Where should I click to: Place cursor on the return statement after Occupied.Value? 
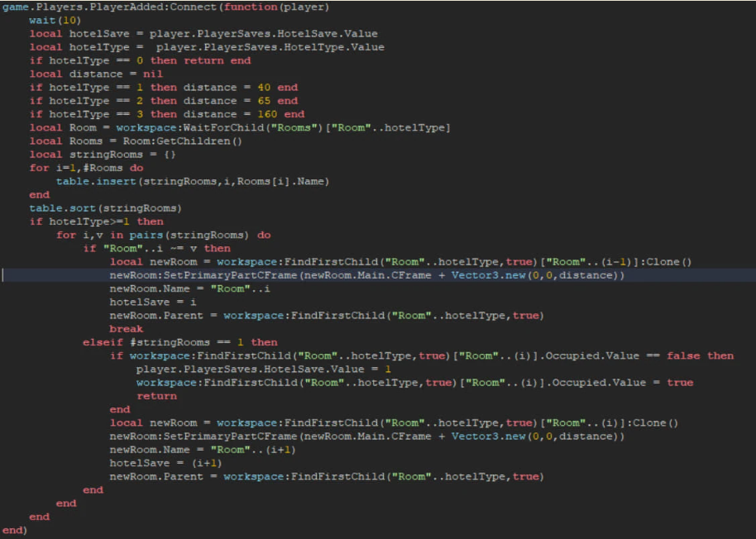[157, 395]
